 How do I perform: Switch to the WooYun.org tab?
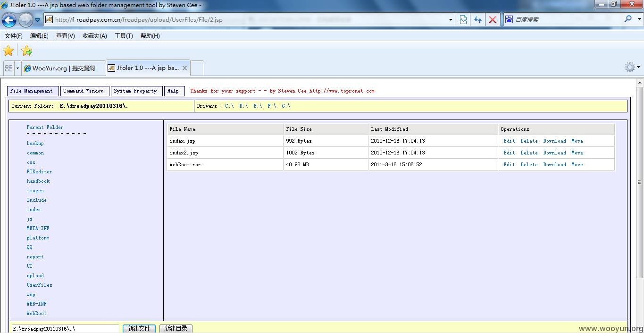[x=63, y=68]
